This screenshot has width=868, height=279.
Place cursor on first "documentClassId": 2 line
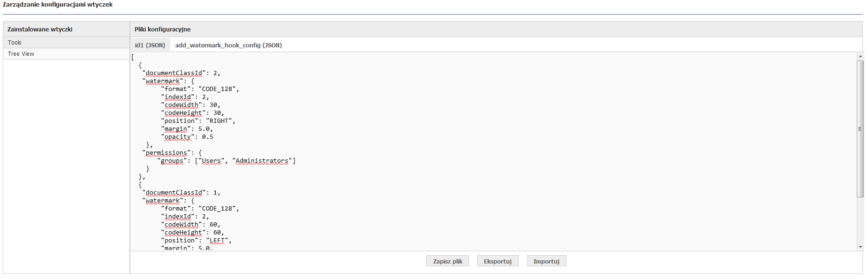pyautogui.click(x=181, y=73)
